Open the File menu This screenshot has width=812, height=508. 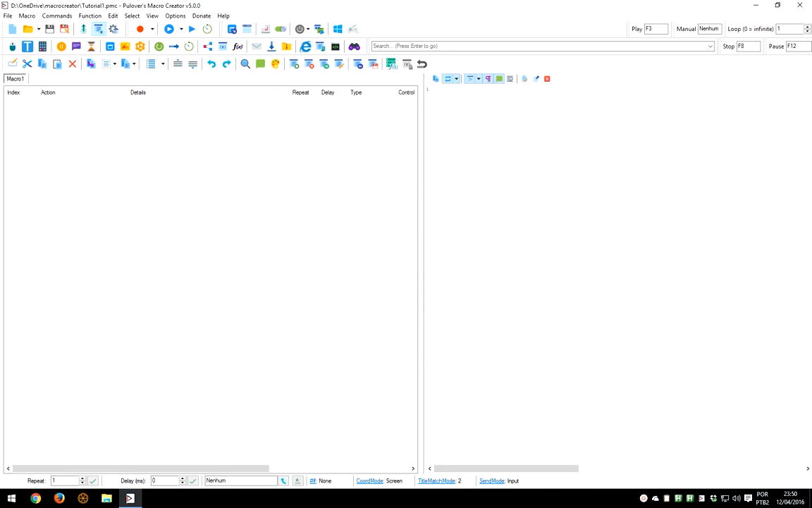(x=8, y=16)
